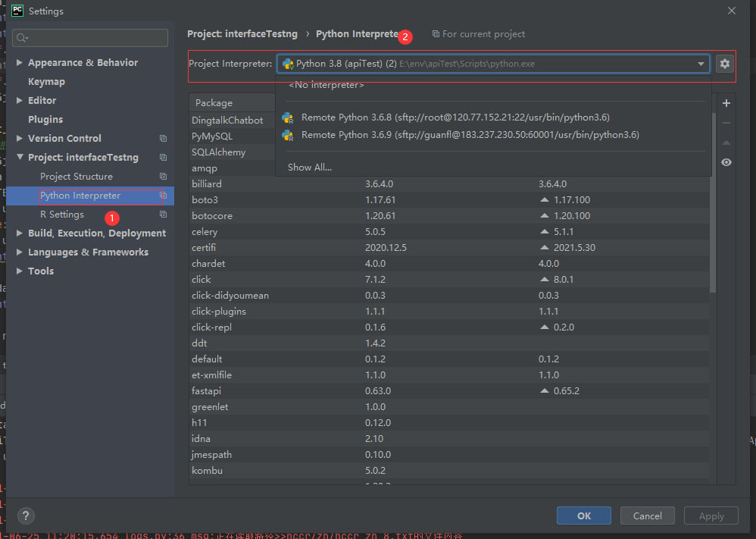Expand the Version Control section

click(19, 138)
